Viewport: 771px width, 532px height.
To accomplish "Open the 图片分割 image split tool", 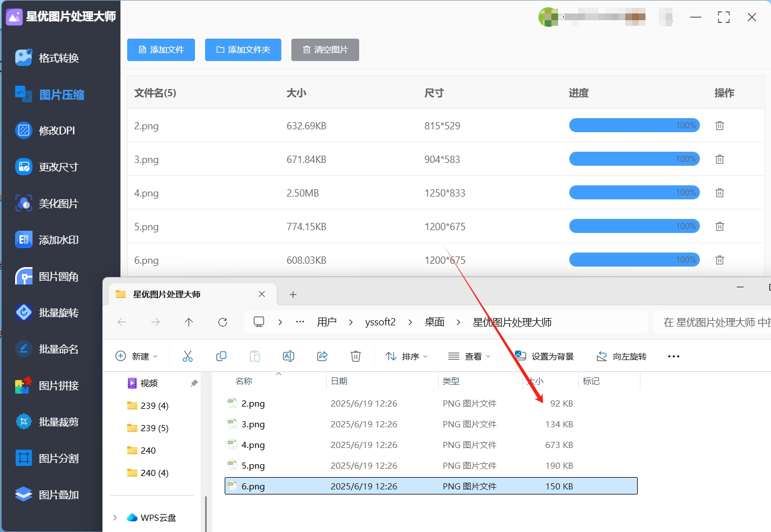I will (47, 458).
